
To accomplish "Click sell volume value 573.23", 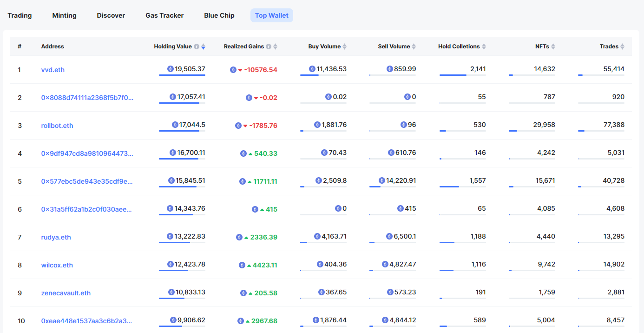I will [405, 292].
